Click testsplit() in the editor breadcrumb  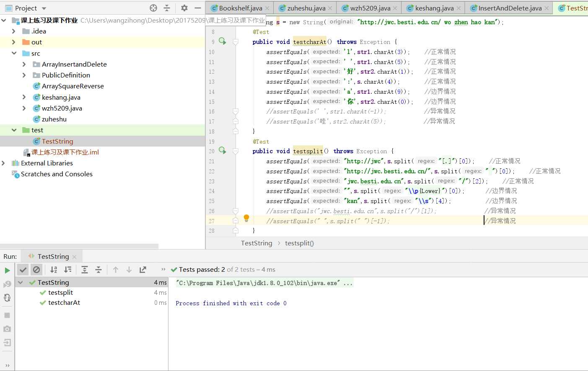click(x=299, y=243)
